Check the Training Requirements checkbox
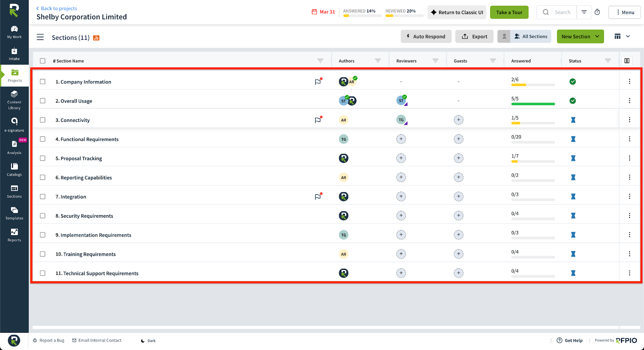The height and width of the screenshot is (350, 644). (43, 254)
